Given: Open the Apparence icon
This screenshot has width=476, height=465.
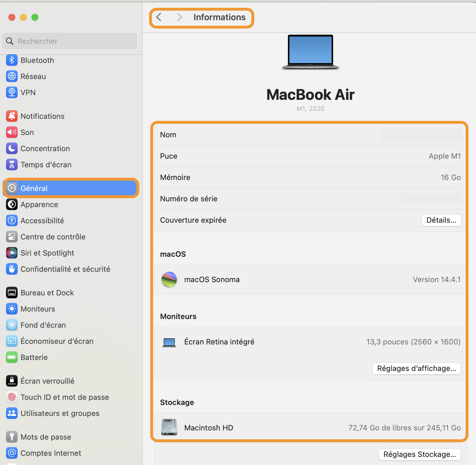Looking at the screenshot, I should coord(12,204).
